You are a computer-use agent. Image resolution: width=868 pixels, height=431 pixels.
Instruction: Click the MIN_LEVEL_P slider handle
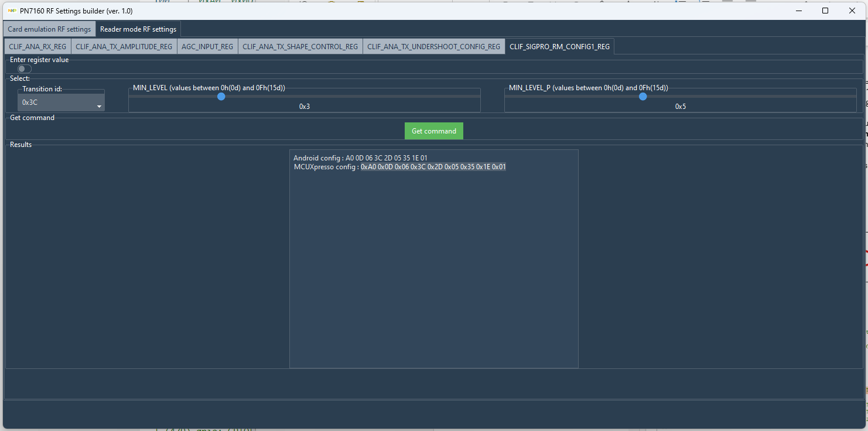point(643,97)
